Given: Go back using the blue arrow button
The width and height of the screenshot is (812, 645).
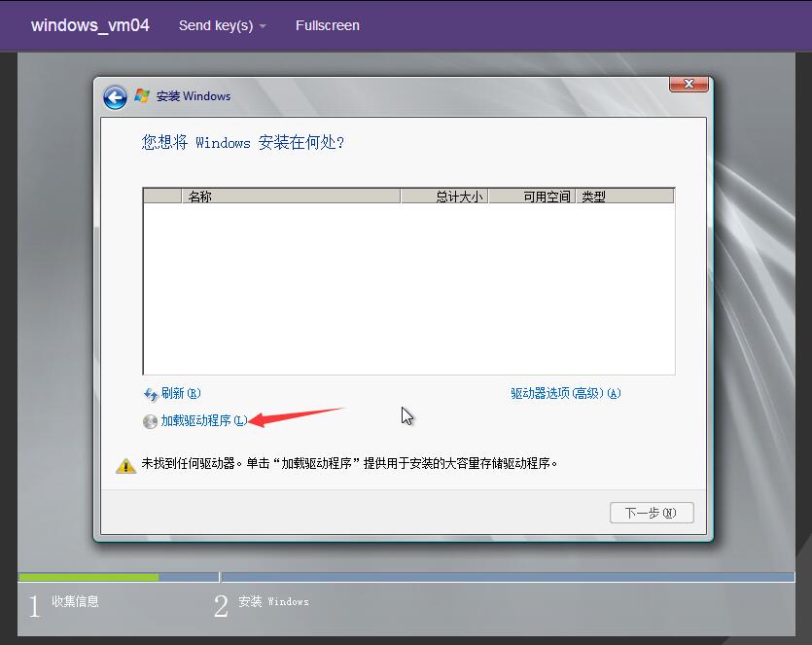Looking at the screenshot, I should pos(115,97).
